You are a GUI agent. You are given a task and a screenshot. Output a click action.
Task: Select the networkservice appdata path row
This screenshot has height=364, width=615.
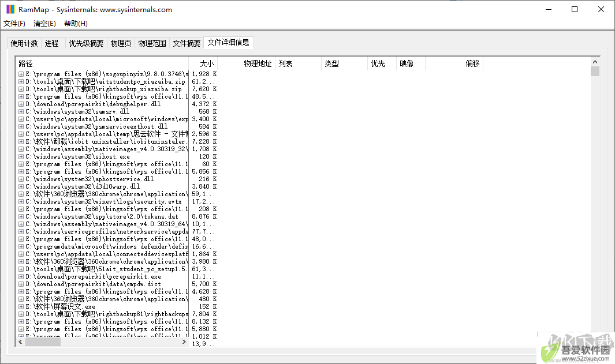click(x=107, y=231)
